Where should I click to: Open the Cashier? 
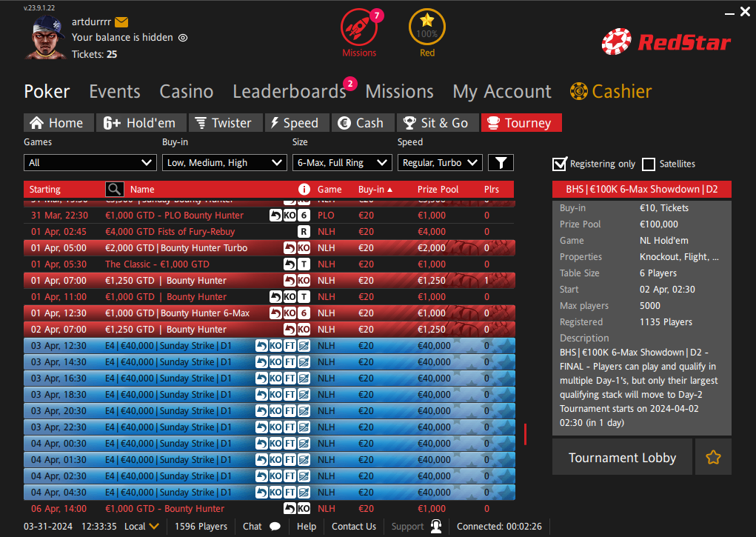click(x=611, y=92)
